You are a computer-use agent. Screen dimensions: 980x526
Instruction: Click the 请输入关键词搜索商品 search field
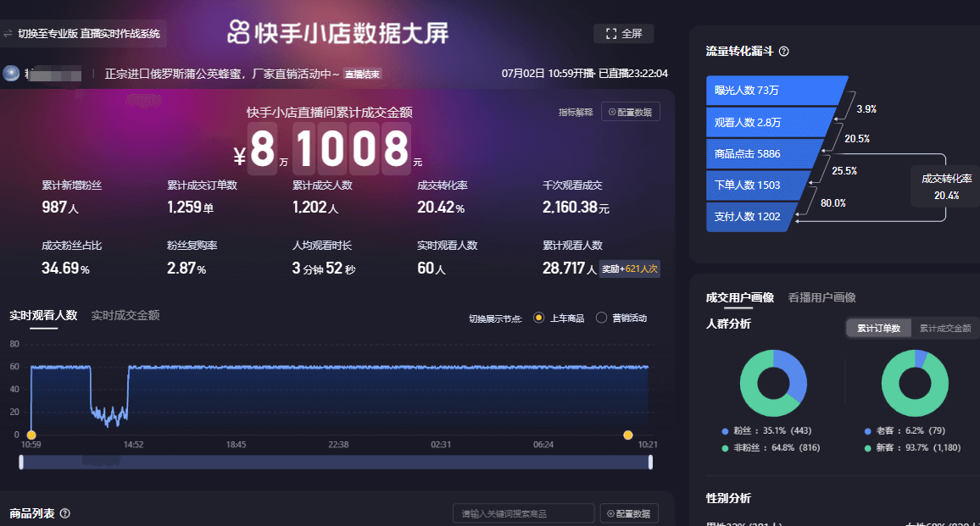(x=523, y=513)
